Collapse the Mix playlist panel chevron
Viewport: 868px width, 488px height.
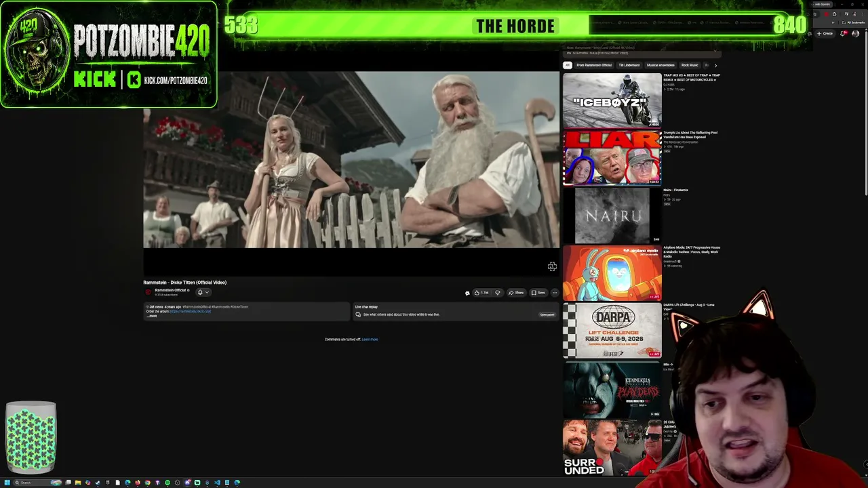click(x=715, y=50)
